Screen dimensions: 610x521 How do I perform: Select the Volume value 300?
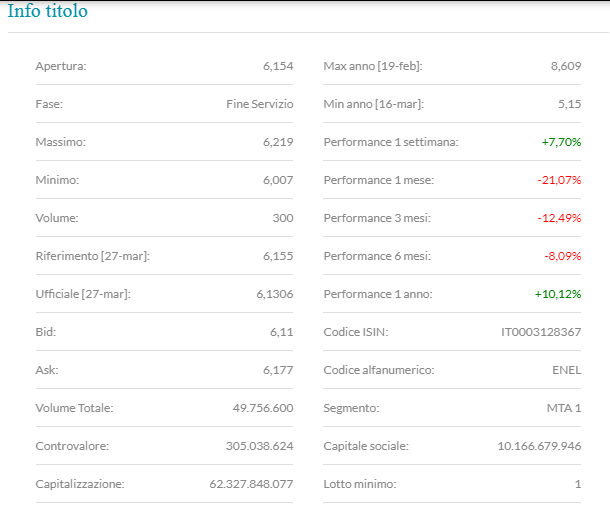tap(282, 218)
